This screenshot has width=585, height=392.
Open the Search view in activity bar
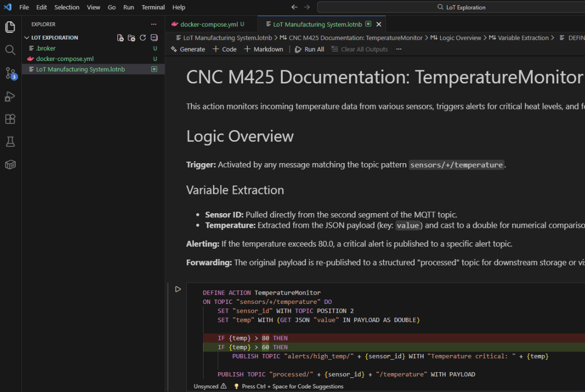(x=10, y=50)
